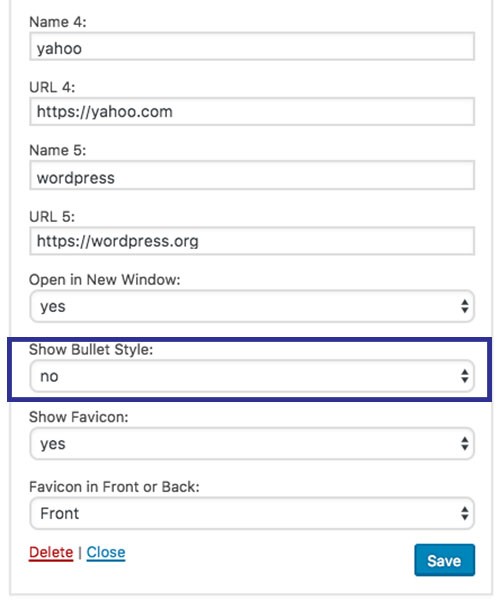Select the URL 5 field with wordpress.org
The height and width of the screenshot is (600, 500).
click(x=252, y=241)
